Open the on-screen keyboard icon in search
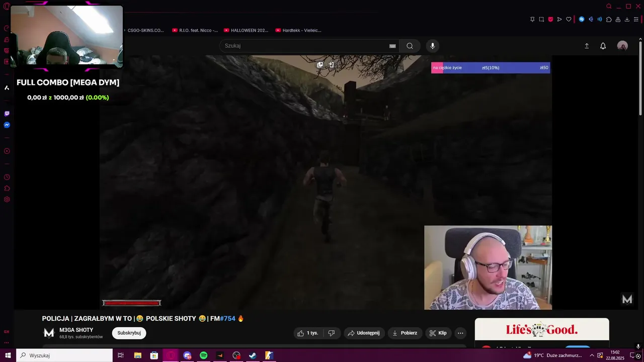 (x=392, y=46)
